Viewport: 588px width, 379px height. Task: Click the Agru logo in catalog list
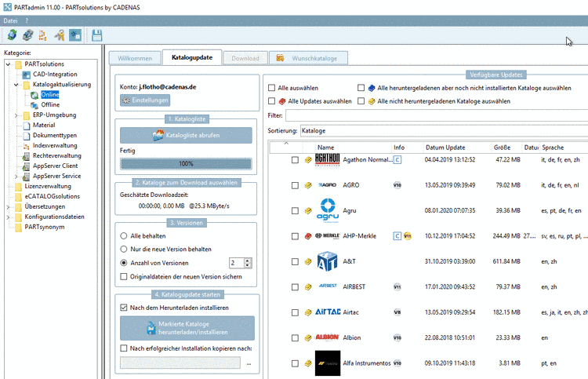coord(328,210)
